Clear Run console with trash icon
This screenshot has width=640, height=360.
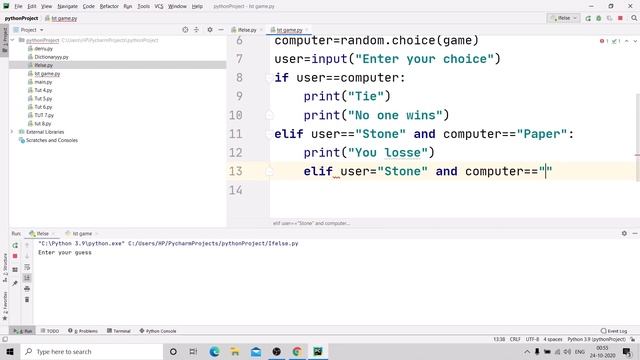(x=27, y=300)
